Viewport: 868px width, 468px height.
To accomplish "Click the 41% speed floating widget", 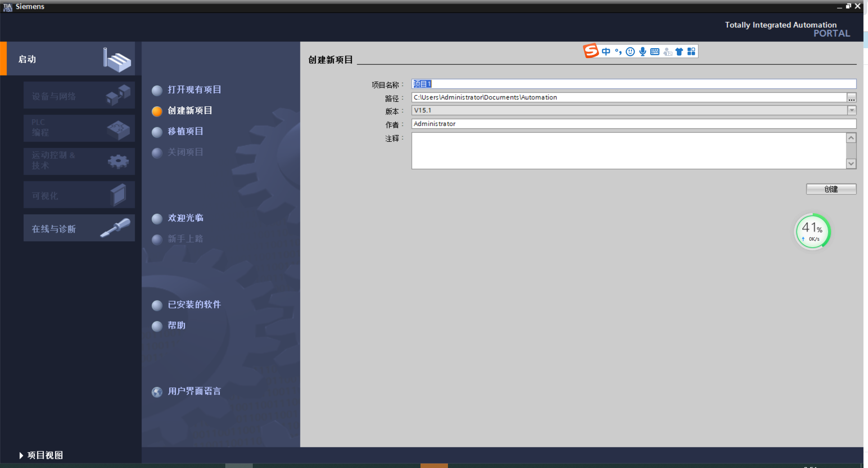I will pyautogui.click(x=812, y=231).
